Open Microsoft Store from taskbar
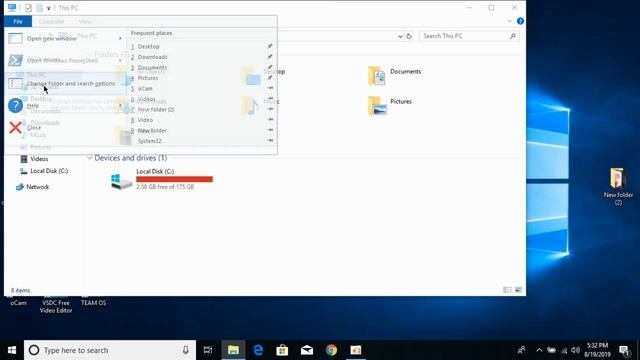This screenshot has height=360, width=640. (282, 350)
